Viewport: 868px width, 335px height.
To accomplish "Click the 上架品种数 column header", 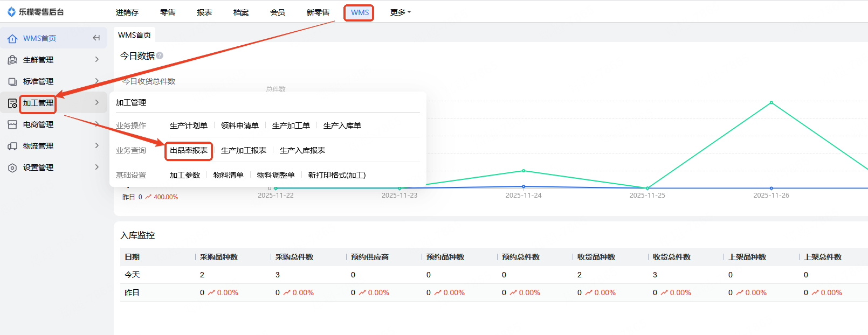I will 747,257.
